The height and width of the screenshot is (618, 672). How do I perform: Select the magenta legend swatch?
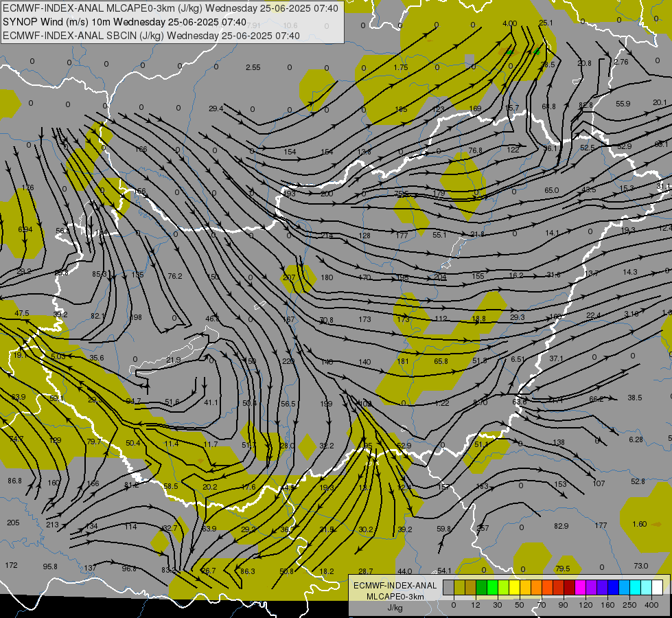click(580, 588)
